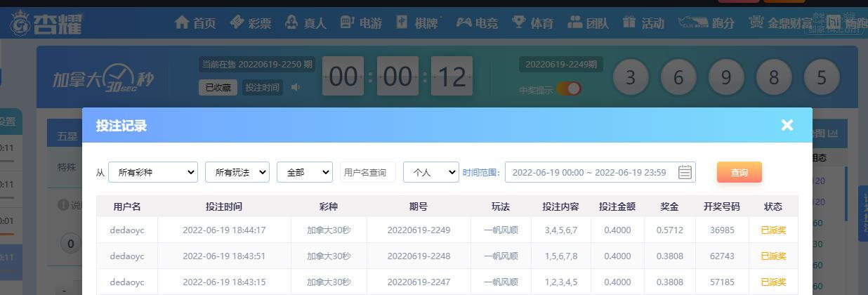Expand the 个人 scope dropdown

431,172
